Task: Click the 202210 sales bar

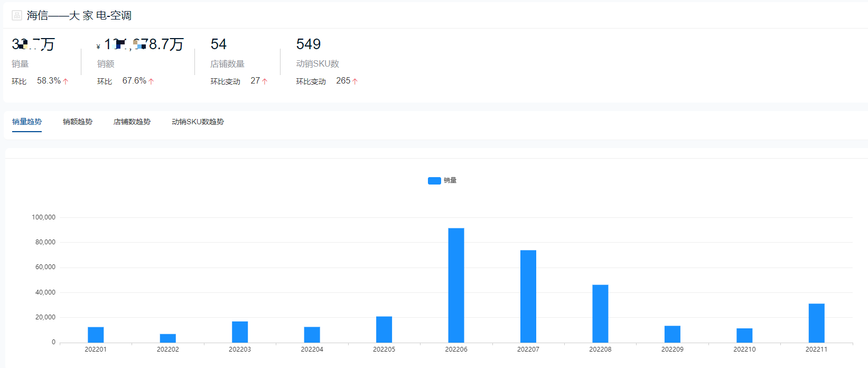Action: tap(744, 335)
